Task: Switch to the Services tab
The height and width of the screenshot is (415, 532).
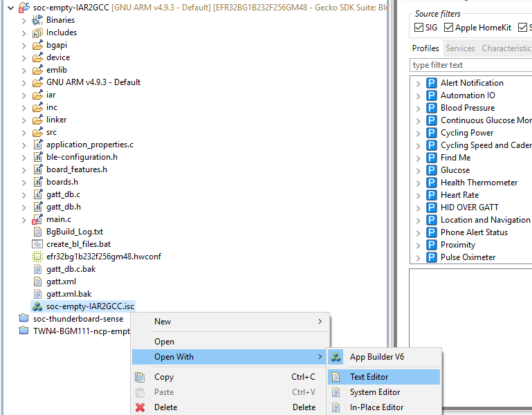Action: pyautogui.click(x=460, y=48)
